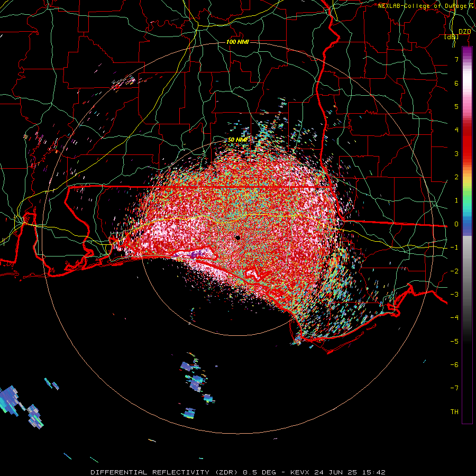Click the DZD legend title

(x=464, y=32)
